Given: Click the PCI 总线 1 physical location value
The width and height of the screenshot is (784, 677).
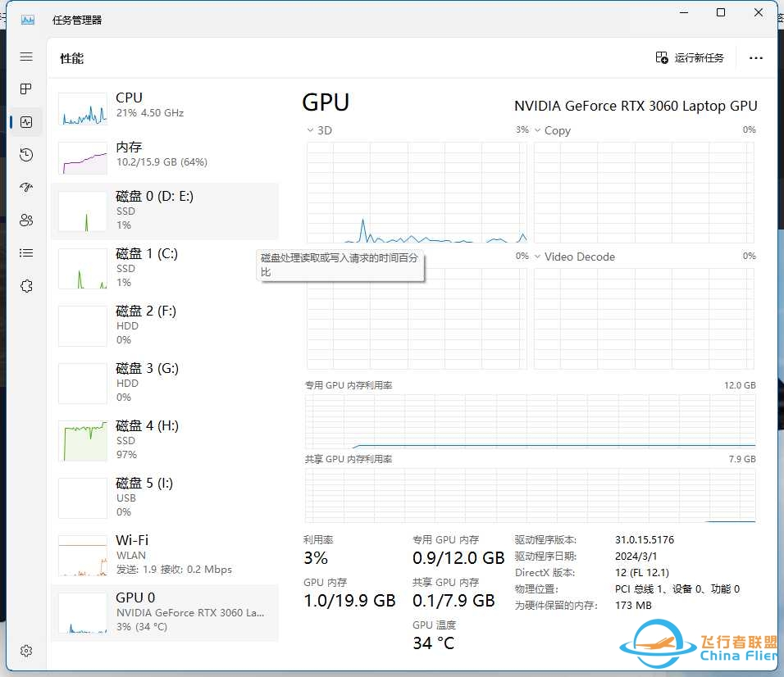Looking at the screenshot, I should (x=677, y=589).
